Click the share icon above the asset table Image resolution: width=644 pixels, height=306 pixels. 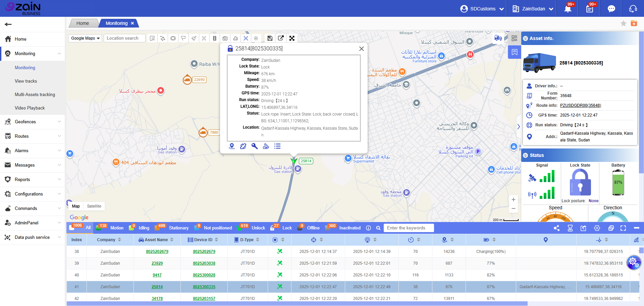(x=556, y=228)
